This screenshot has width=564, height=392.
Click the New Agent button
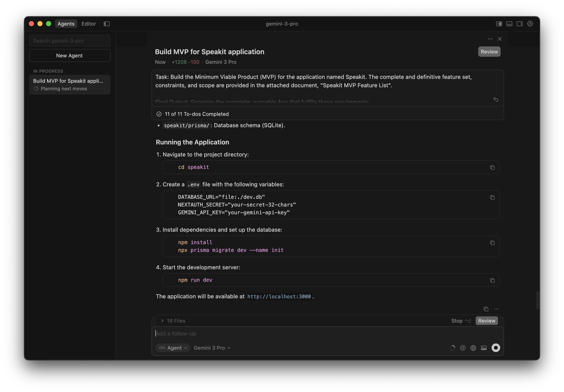coord(69,55)
